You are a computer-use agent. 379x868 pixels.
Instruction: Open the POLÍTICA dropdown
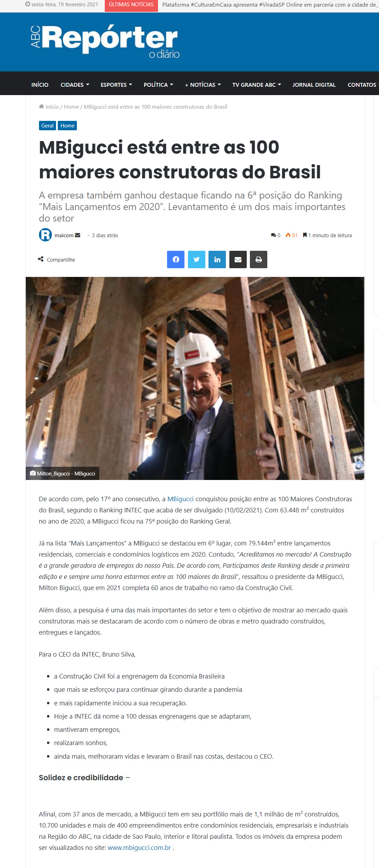coord(158,85)
